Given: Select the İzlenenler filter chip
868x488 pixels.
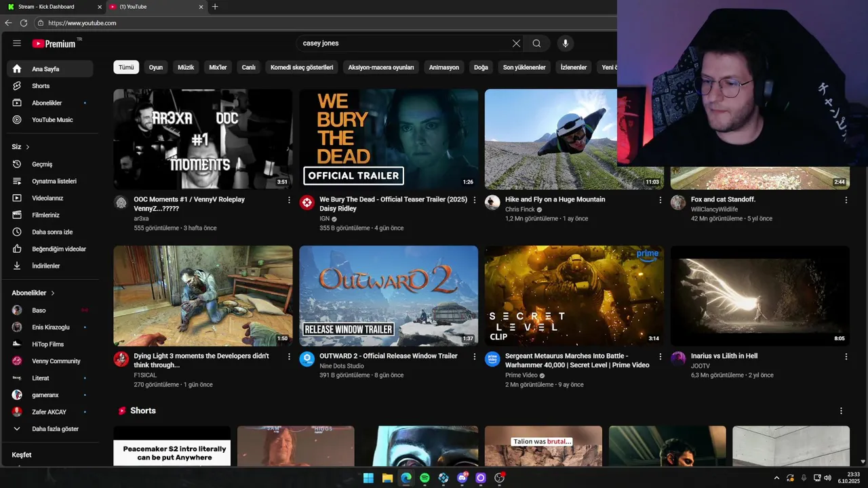Looking at the screenshot, I should click(574, 67).
